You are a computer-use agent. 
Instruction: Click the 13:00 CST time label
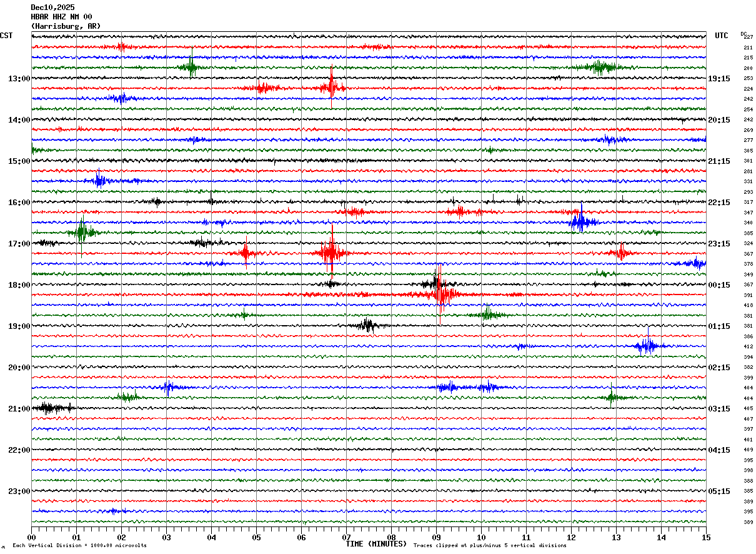pyautogui.click(x=19, y=79)
